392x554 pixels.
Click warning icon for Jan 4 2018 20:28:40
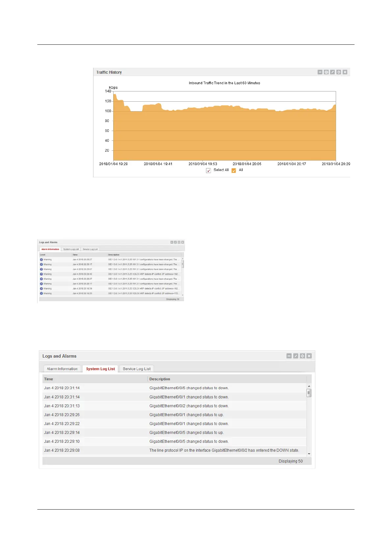(x=41, y=274)
